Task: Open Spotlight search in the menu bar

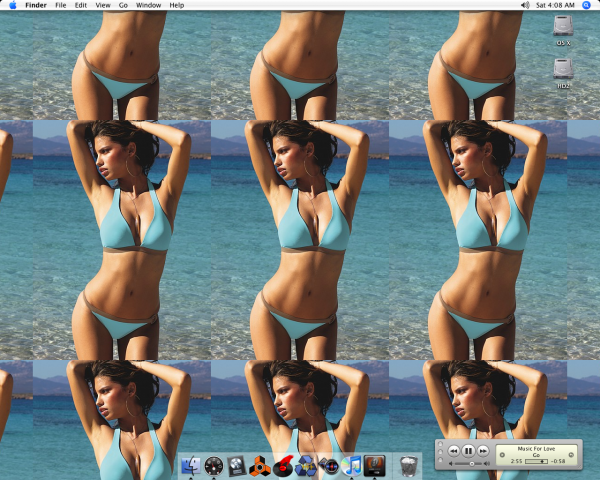Action: tap(586, 5)
